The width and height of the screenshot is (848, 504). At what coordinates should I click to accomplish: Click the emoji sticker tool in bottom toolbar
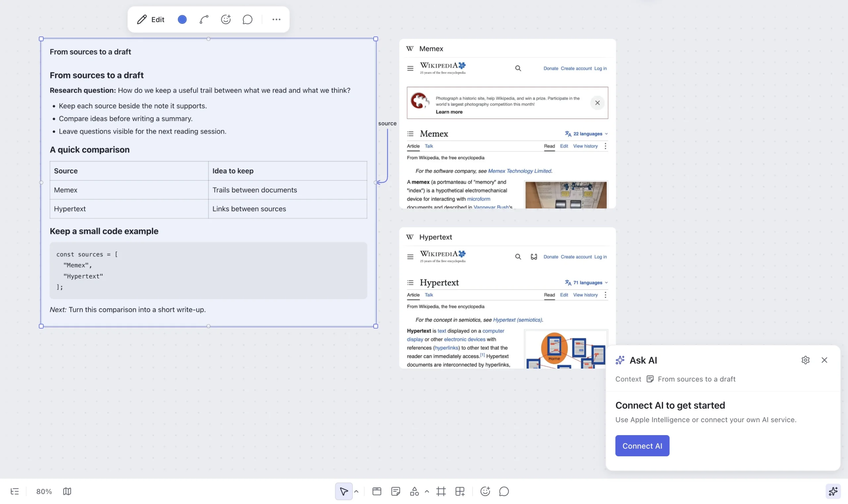(x=485, y=491)
